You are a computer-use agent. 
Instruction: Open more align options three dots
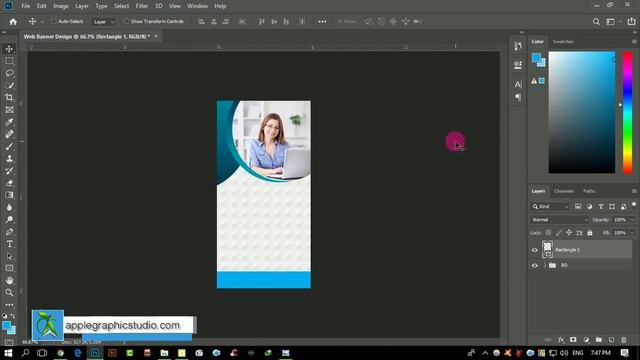pyautogui.click(x=322, y=22)
